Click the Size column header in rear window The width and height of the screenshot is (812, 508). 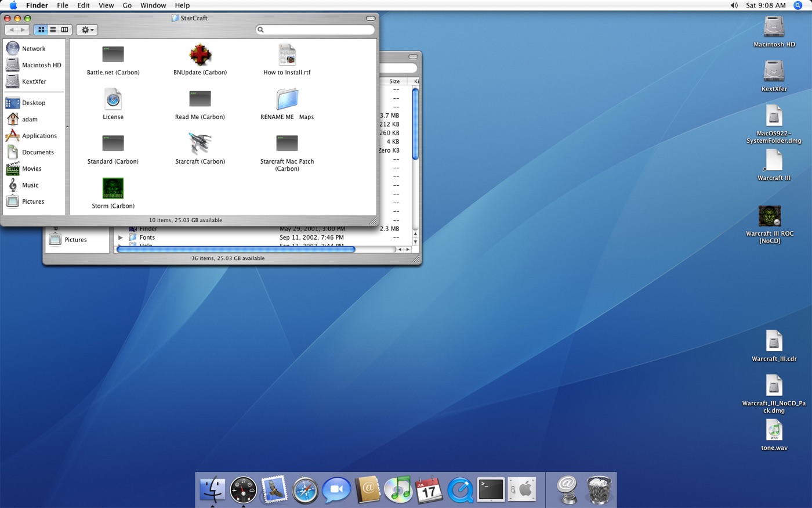click(x=394, y=81)
